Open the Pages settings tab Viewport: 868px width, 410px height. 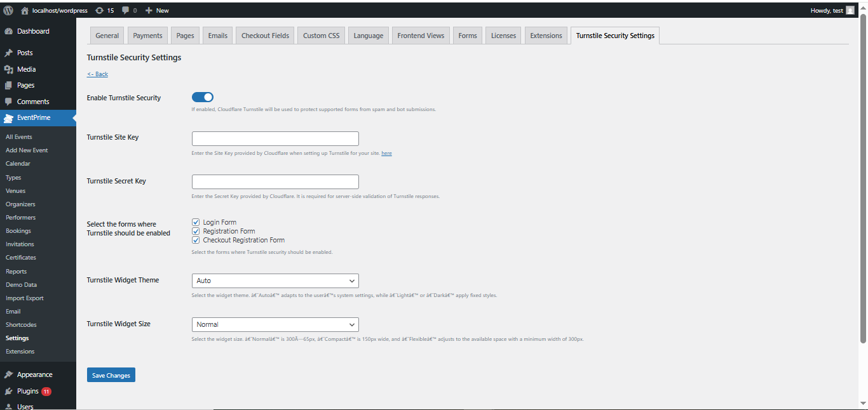(186, 36)
